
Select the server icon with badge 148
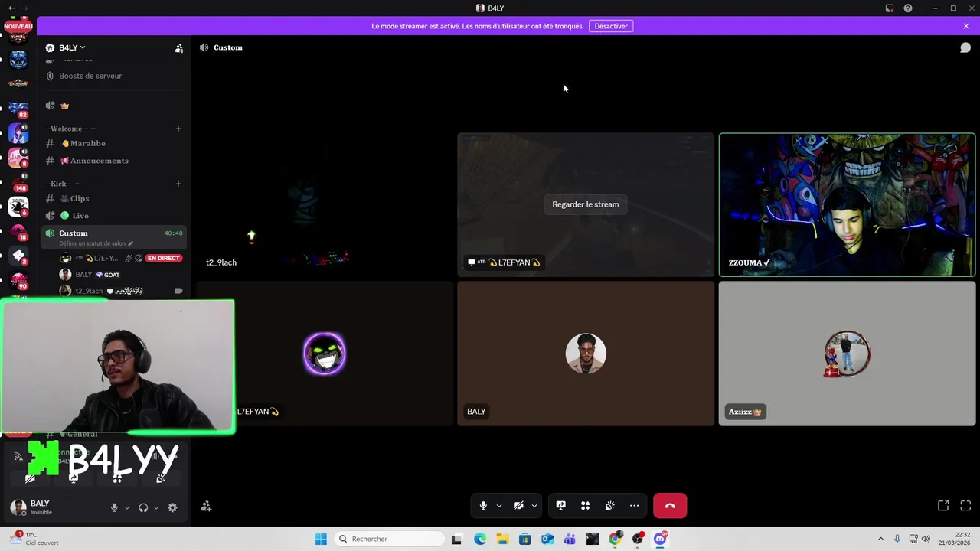click(x=18, y=181)
